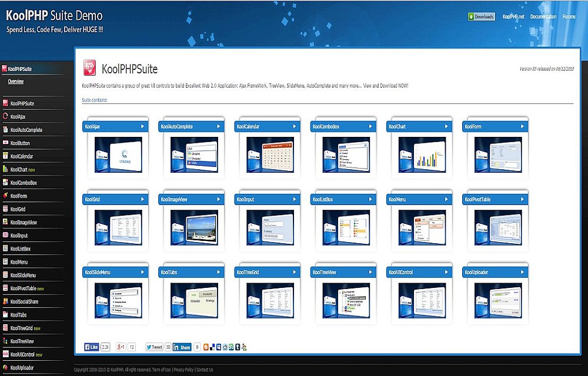Viewport: 588px width, 376px height.
Task: Expand the KoolPivotTable card arrow
Action: (x=522, y=199)
